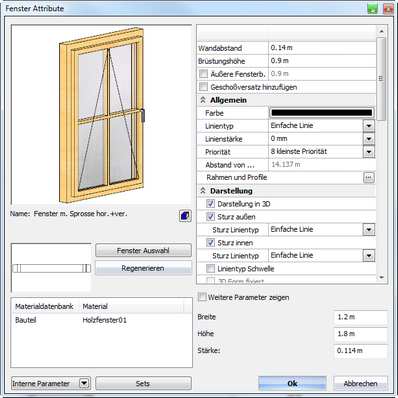This screenshot has width=398, height=398.
Task: Click the 3D window preview image
Action: point(101,115)
